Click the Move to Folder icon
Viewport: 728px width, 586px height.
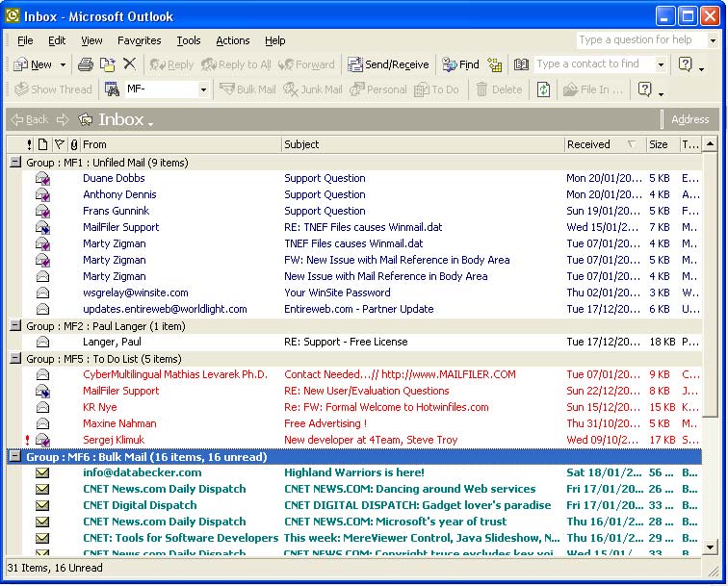click(108, 64)
